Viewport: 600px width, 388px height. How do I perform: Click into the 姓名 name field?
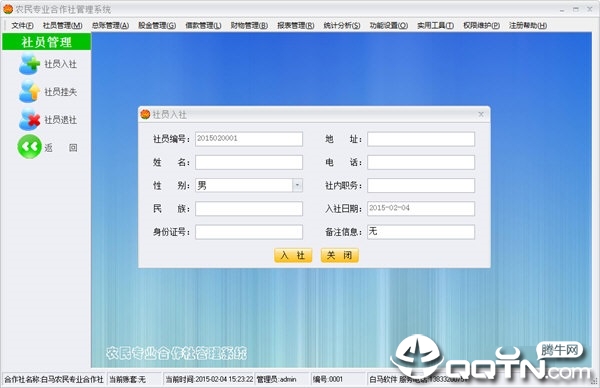pos(249,162)
